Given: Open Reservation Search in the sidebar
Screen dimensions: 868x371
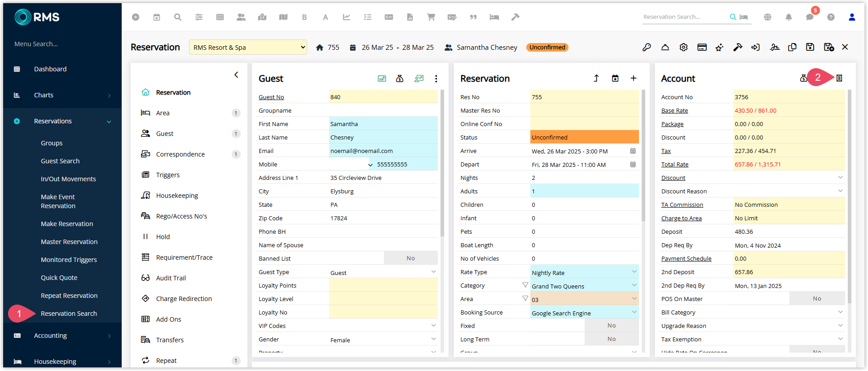Looking at the screenshot, I should tap(69, 314).
